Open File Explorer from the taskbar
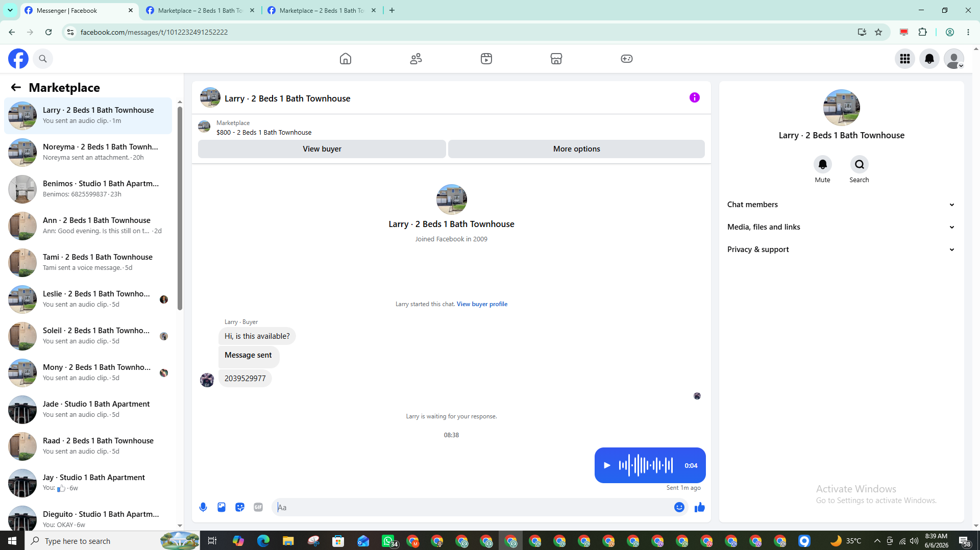980x550 pixels. pyautogui.click(x=288, y=541)
